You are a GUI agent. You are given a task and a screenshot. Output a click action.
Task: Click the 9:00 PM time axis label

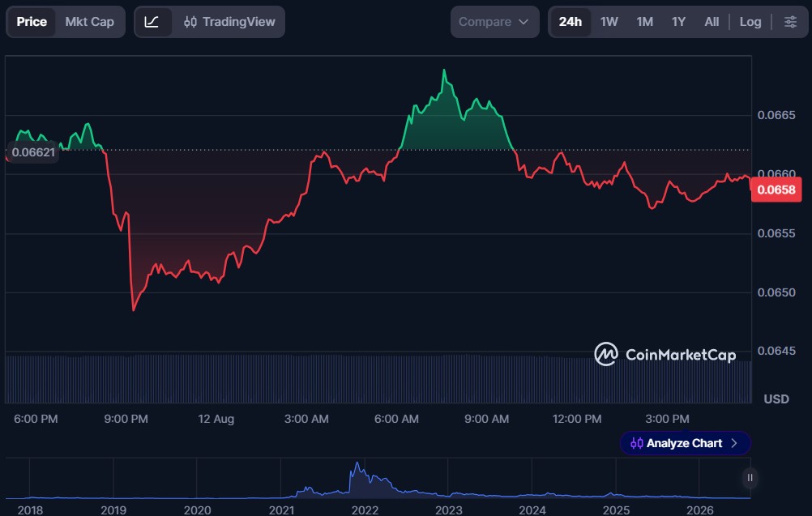tap(126, 419)
